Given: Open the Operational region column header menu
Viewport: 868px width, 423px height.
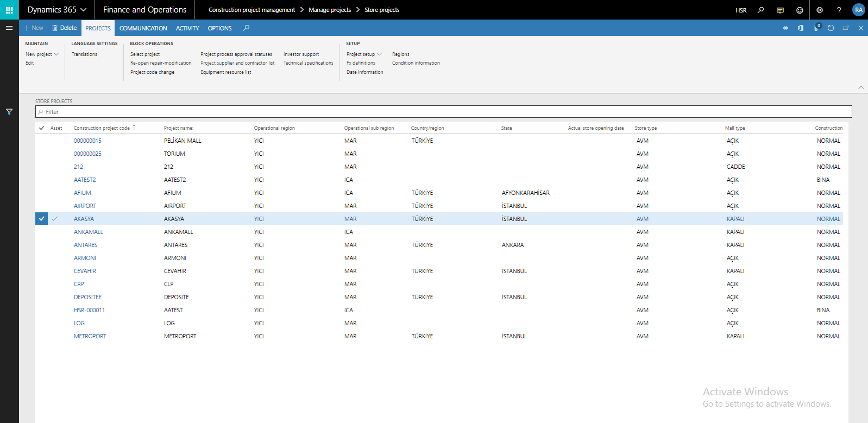Looking at the screenshot, I should click(x=274, y=128).
